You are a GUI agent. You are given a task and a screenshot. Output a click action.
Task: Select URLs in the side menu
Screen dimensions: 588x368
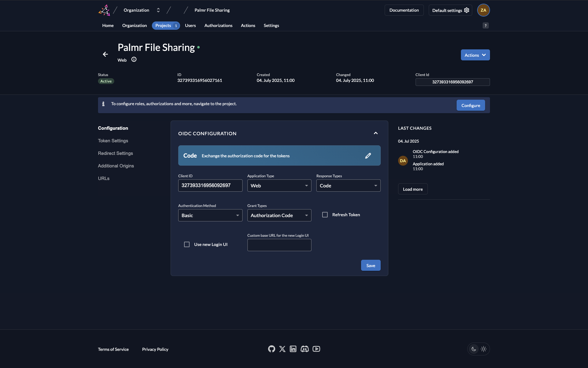tap(104, 178)
